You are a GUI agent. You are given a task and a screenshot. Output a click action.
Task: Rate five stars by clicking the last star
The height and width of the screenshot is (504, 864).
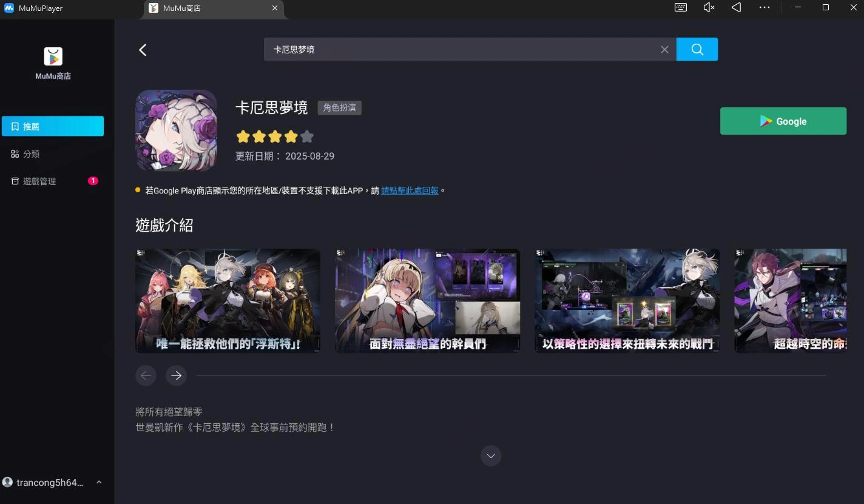point(307,136)
